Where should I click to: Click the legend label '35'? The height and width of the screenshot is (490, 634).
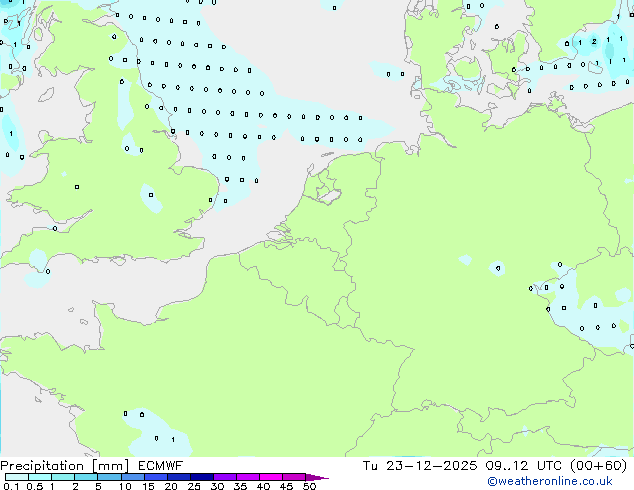point(240,486)
